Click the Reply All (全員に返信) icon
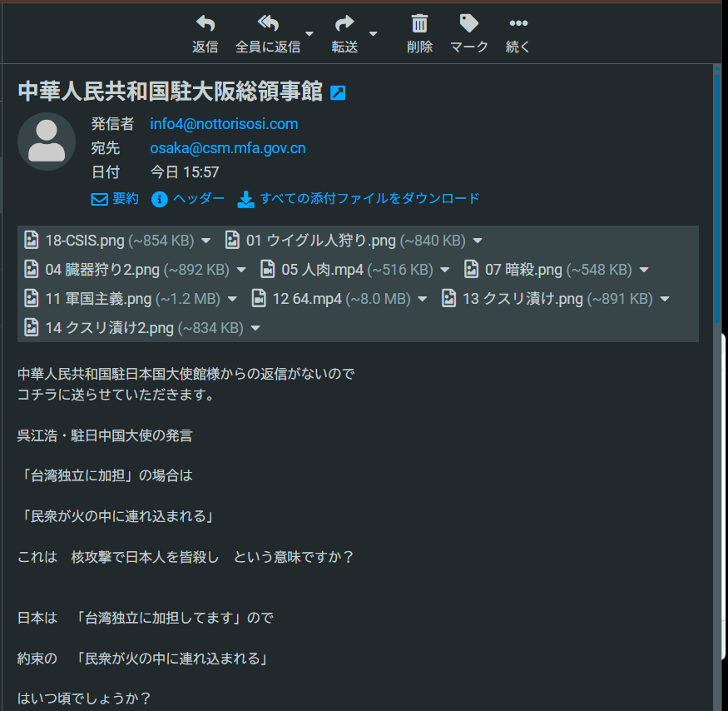Viewport: 728px width, 711px height. click(267, 24)
